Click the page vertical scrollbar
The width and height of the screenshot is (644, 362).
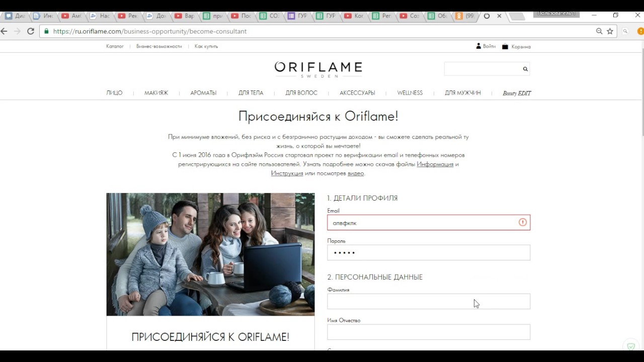[641, 93]
